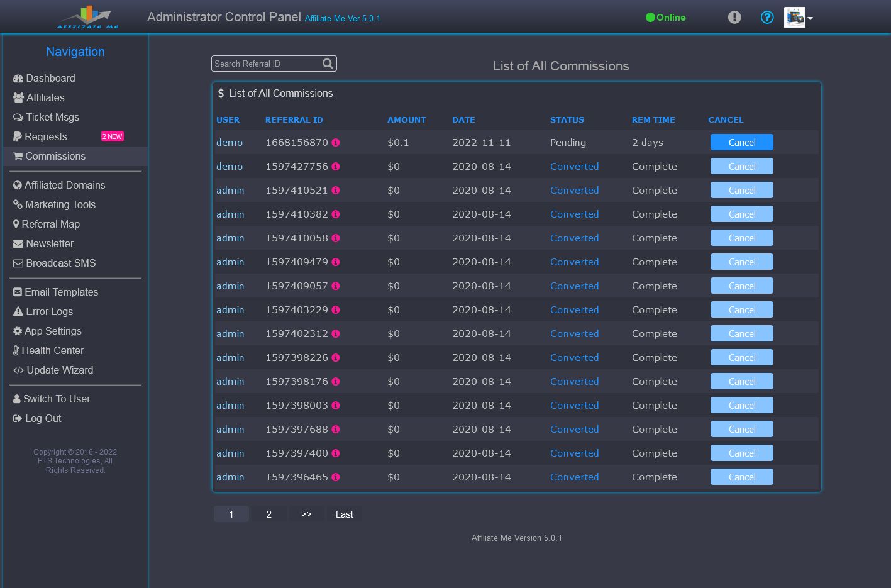The image size is (891, 588).
Task: Go to page 2 of commissions
Action: [269, 514]
